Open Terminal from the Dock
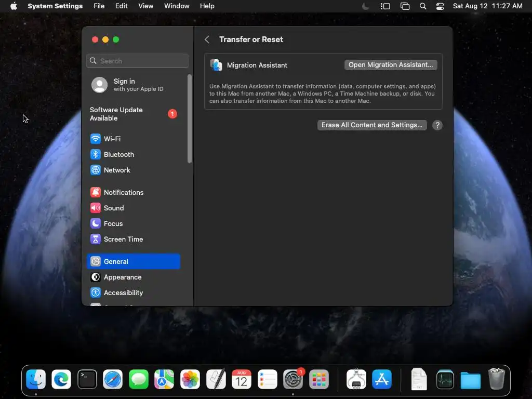Viewport: 532px width, 399px height. coord(87,379)
